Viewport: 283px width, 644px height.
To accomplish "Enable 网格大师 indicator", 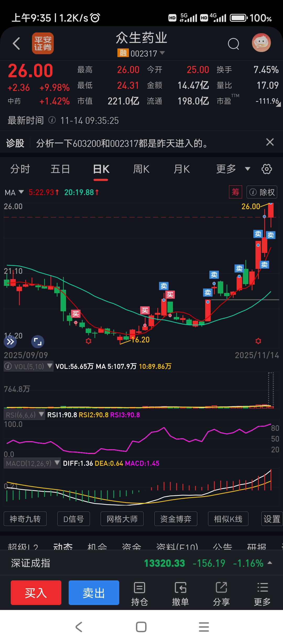I will 122,519.
